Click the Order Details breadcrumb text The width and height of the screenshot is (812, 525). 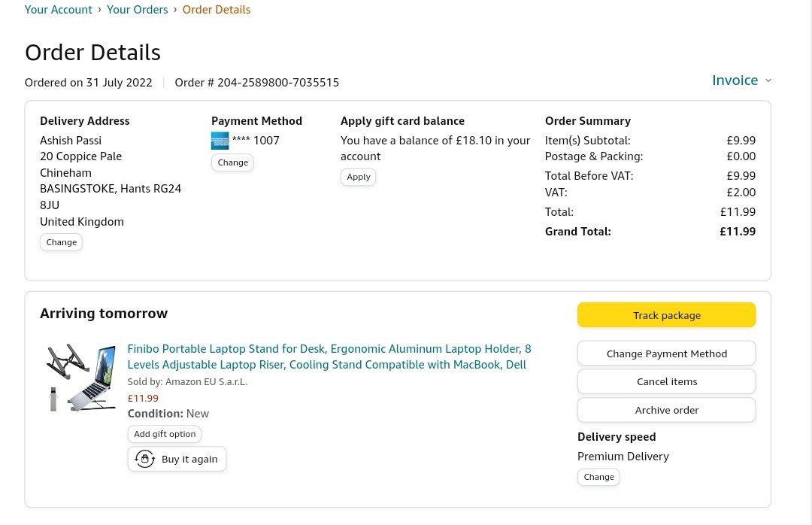217,10
